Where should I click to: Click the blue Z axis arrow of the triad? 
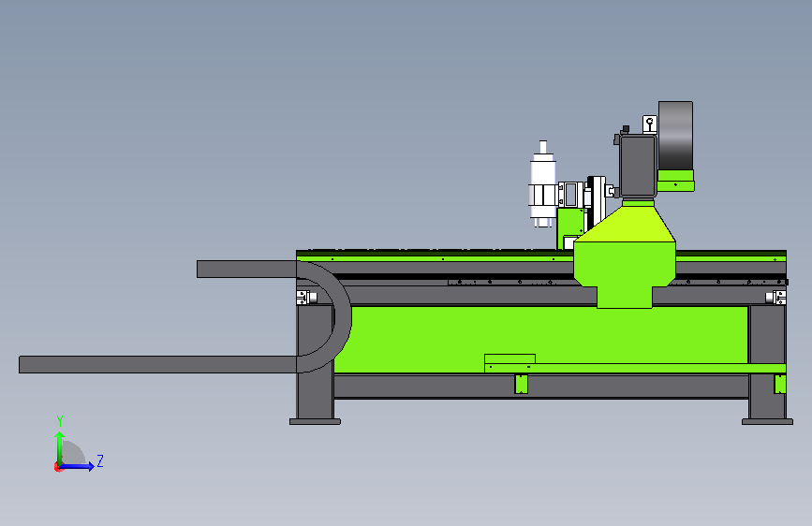pyautogui.click(x=78, y=466)
